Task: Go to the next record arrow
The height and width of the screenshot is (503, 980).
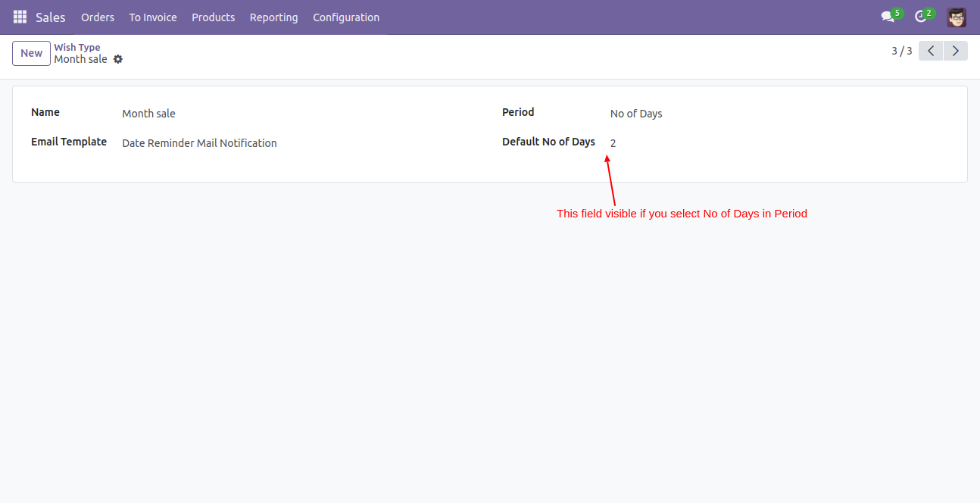Action: [x=956, y=51]
